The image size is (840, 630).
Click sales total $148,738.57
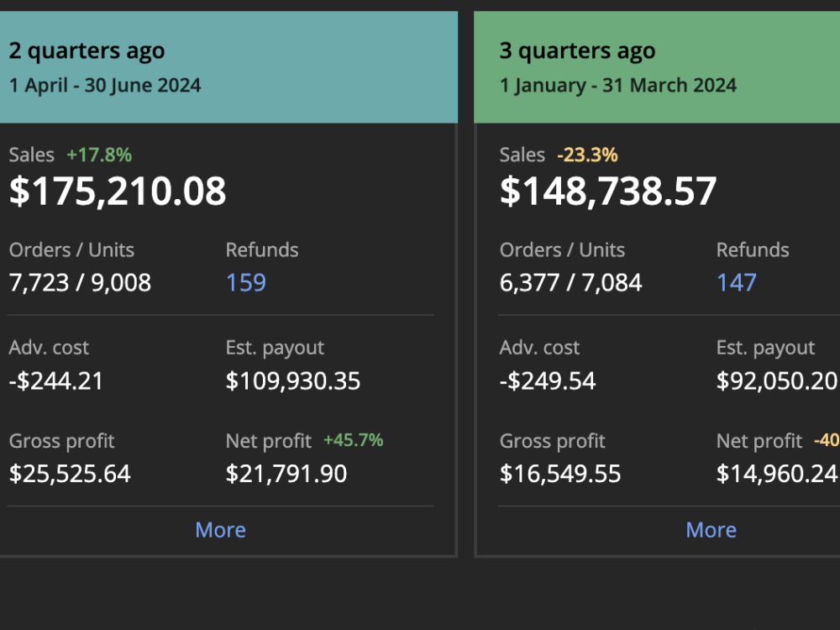click(x=608, y=192)
